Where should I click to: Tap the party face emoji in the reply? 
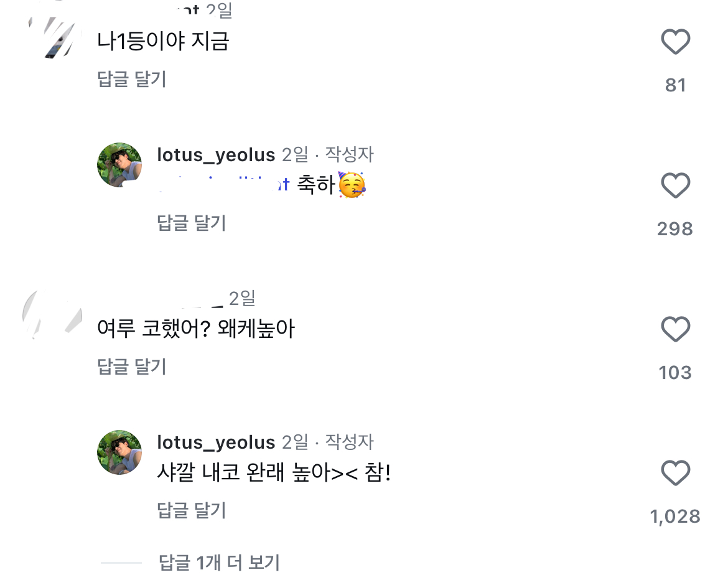point(352,185)
